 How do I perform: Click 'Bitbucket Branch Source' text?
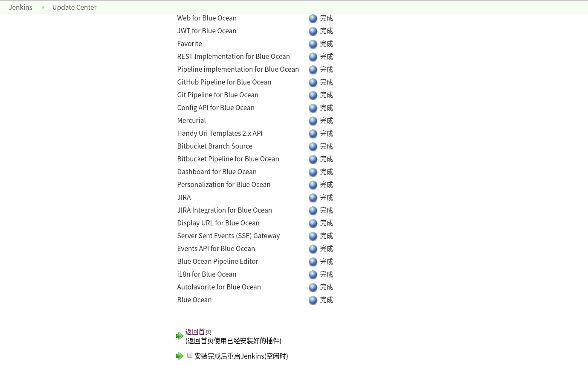point(215,146)
